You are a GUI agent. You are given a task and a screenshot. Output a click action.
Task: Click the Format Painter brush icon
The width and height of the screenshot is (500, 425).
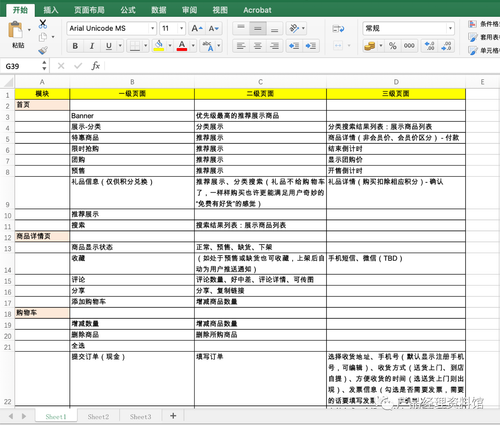point(43,50)
